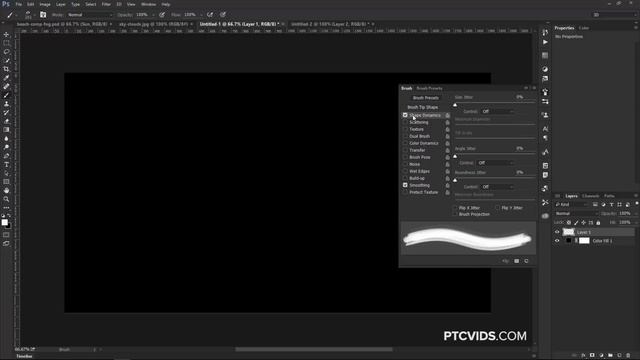Open the Opacity dropdown in options bar

[x=153, y=15]
